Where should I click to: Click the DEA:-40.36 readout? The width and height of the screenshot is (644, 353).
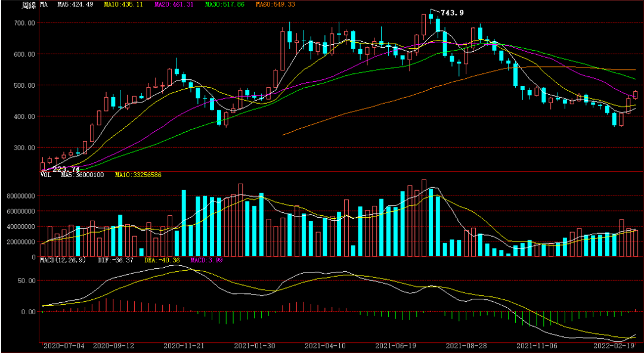pos(163,260)
